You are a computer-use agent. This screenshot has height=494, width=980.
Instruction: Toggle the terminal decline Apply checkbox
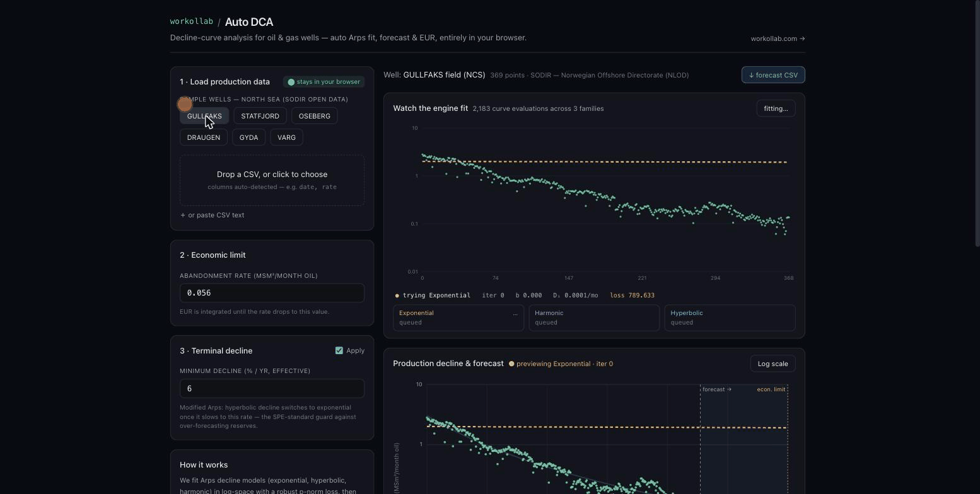pos(339,350)
